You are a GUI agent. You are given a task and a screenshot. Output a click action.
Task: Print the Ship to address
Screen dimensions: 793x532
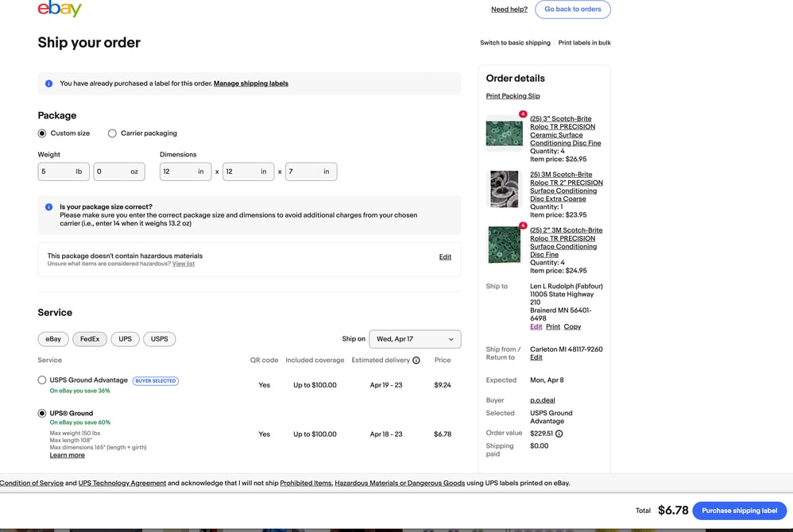point(553,327)
